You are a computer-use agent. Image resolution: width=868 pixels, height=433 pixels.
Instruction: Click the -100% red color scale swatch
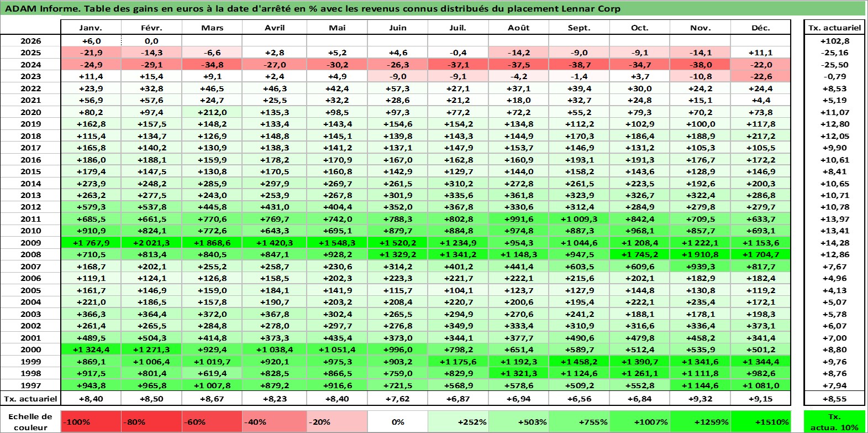click(x=91, y=421)
